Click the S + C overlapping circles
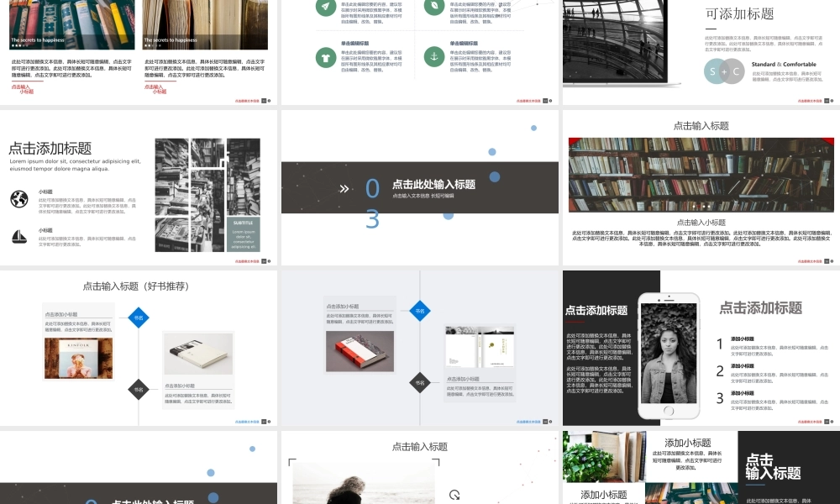840x504 pixels. (x=724, y=71)
